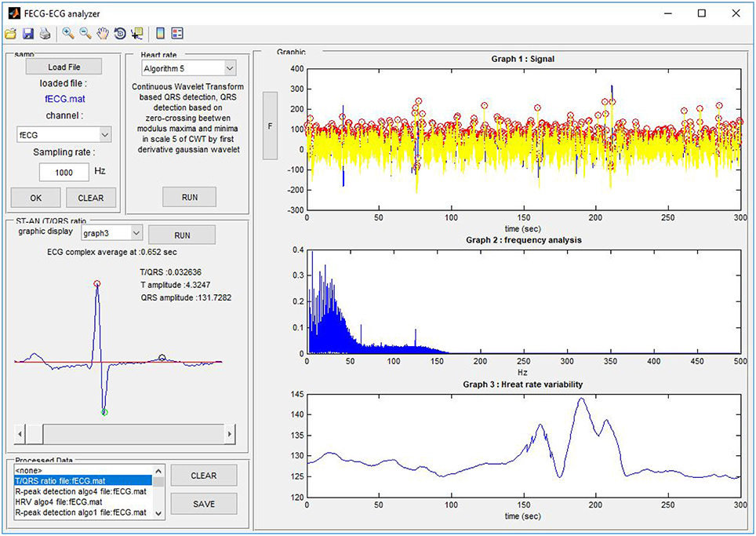
Task: Click the up arrow of the Processed Data list
Action: click(158, 471)
